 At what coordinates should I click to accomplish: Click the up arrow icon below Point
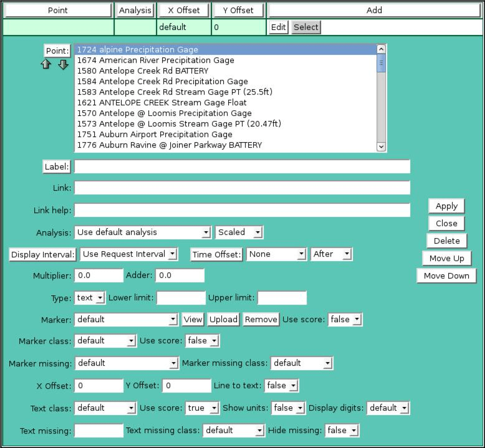pos(46,65)
